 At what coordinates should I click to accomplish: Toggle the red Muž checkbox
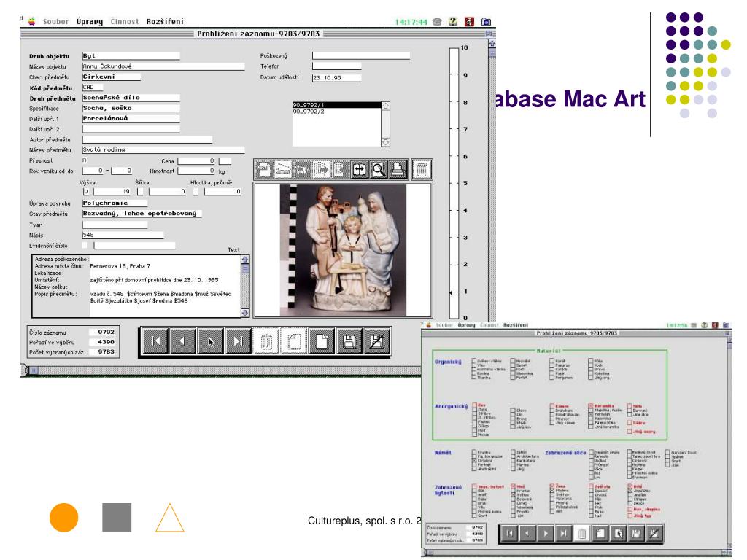click(514, 486)
